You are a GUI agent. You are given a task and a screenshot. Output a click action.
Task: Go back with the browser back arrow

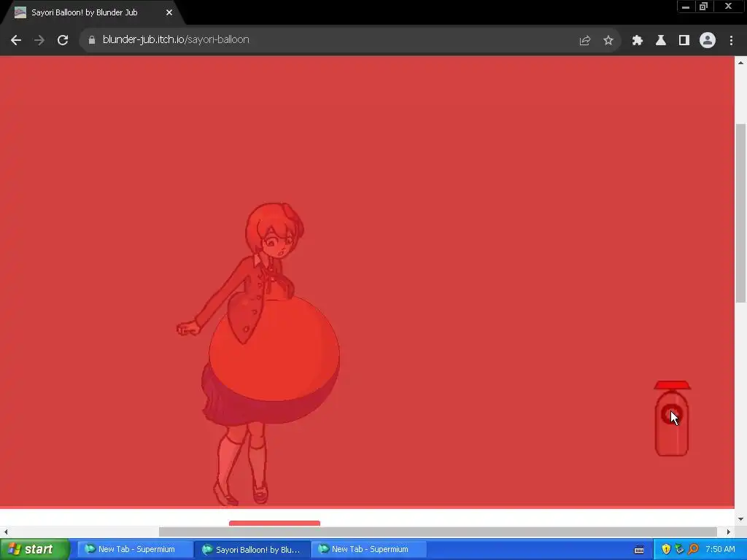[x=16, y=40]
